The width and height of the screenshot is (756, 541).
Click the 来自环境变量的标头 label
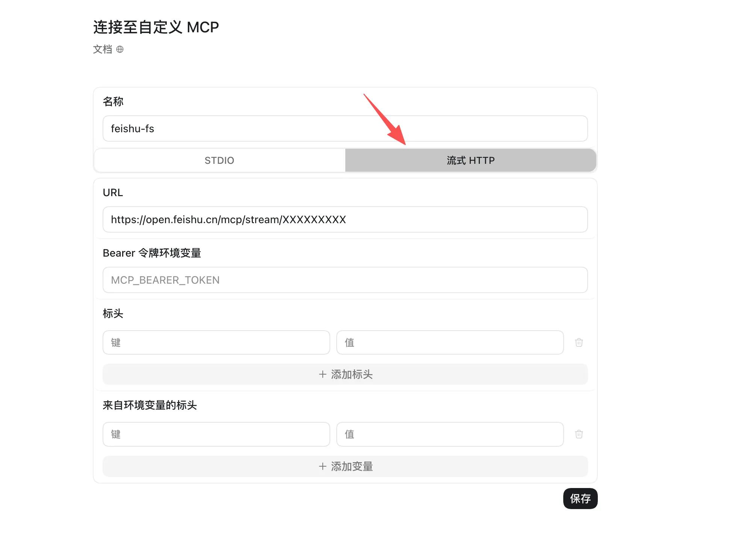150,405
